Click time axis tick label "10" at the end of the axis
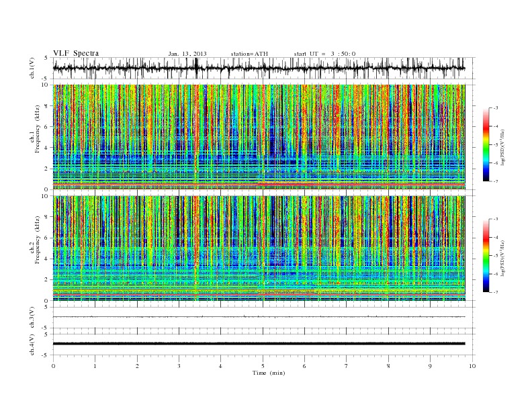The height and width of the screenshot is (411, 532). pyautogui.click(x=472, y=366)
